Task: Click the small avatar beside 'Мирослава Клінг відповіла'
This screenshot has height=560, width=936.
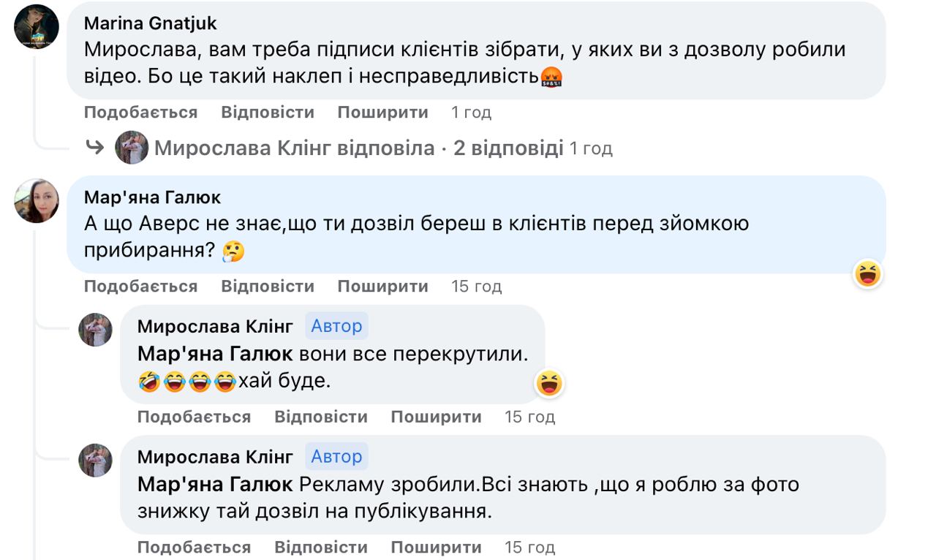Action: (x=132, y=148)
